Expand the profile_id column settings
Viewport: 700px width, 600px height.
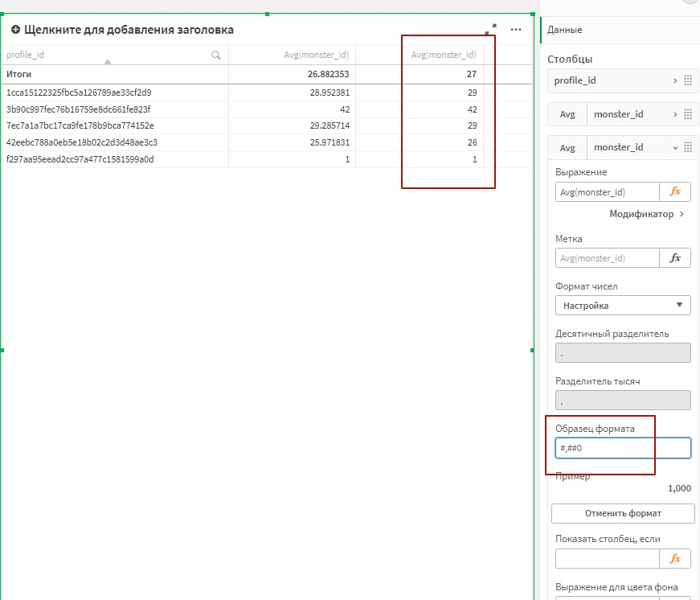[675, 80]
